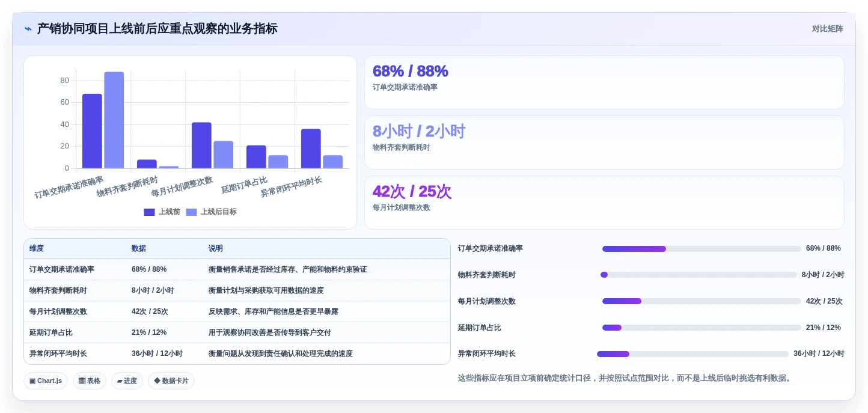The height and width of the screenshot is (413, 868).
Task: Click the 8小时 / 2小时 data card
Action: click(x=604, y=142)
